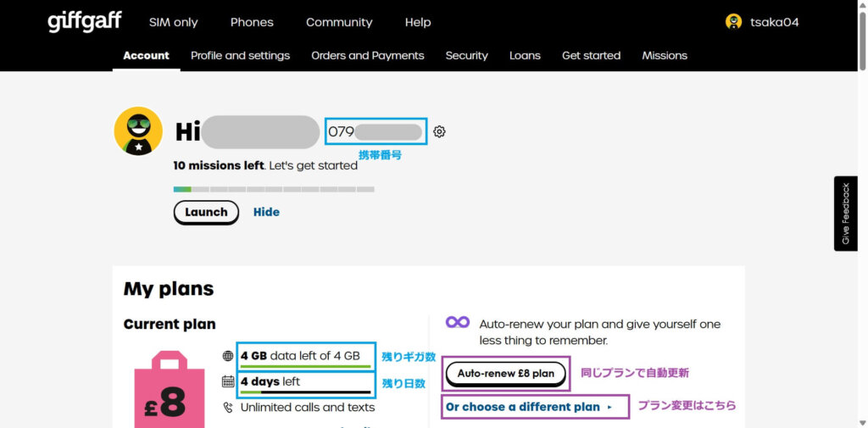Click Auto-renew £8 plan button

pos(506,374)
